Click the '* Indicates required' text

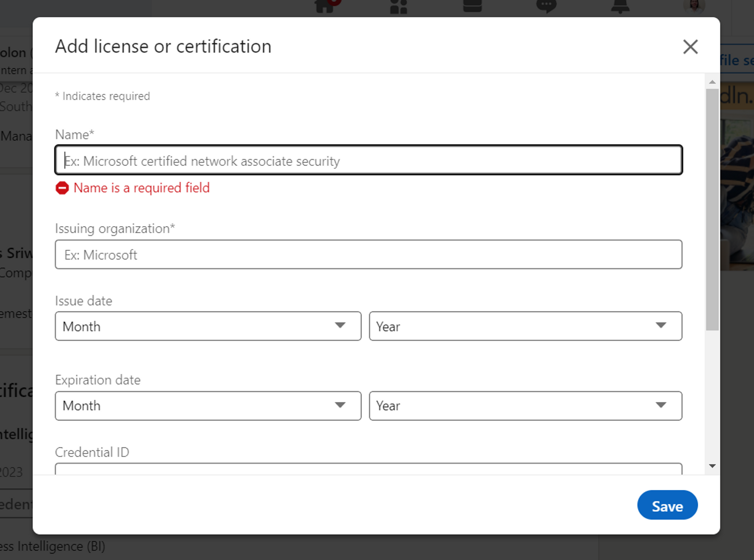pos(103,96)
